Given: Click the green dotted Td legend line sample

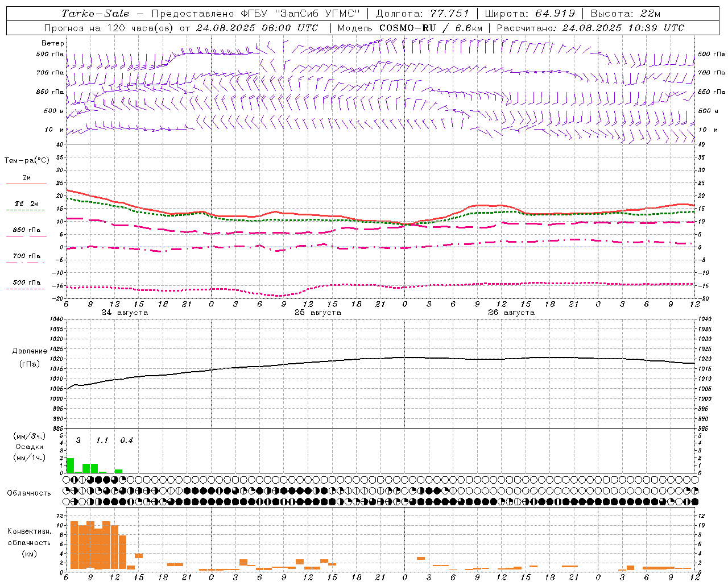Looking at the screenshot, I should coord(26,210).
